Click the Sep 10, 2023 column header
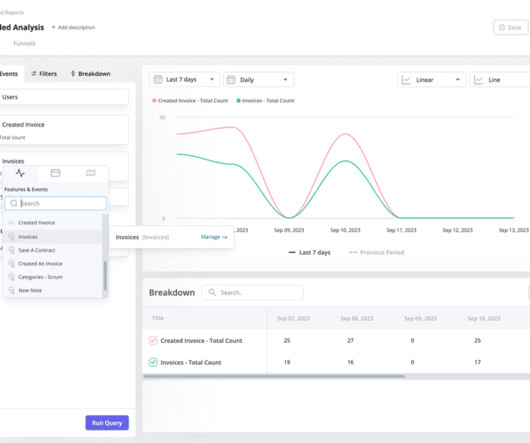Screen dimensions: 530x443 tap(484, 318)
